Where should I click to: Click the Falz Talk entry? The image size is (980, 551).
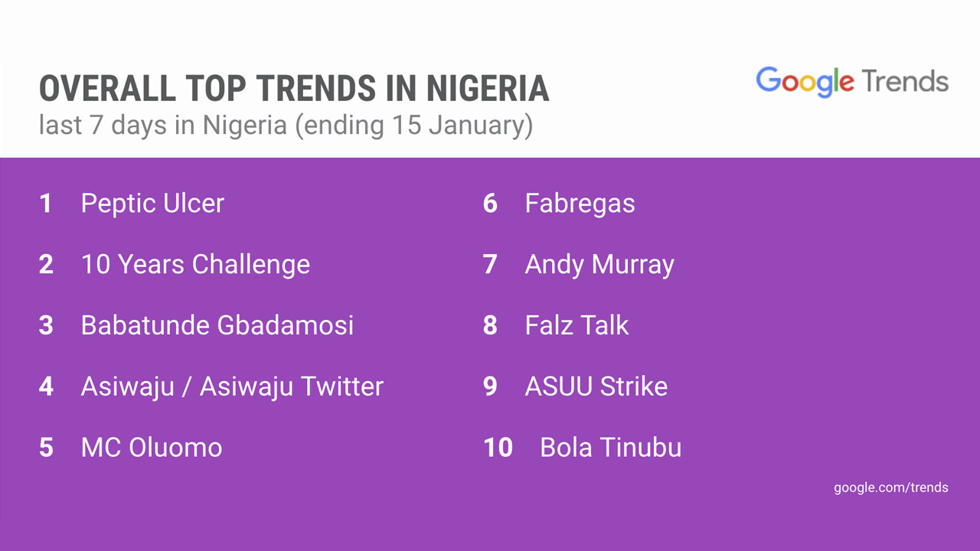[577, 325]
